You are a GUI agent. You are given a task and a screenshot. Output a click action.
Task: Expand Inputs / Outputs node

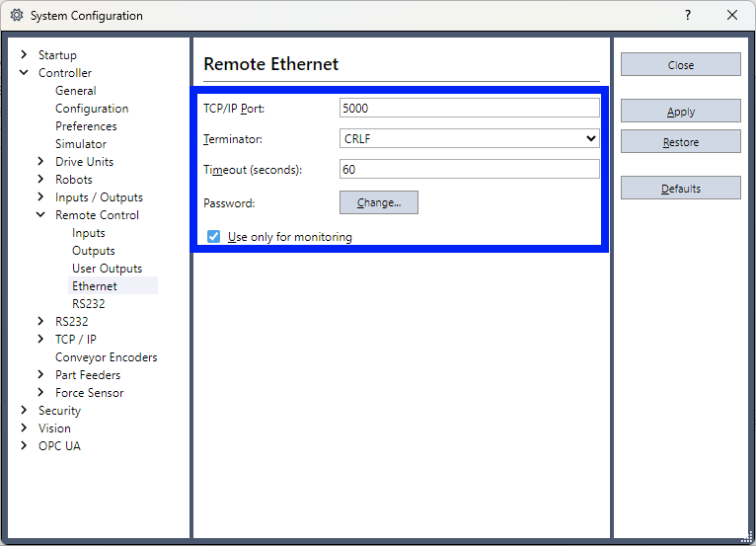40,197
